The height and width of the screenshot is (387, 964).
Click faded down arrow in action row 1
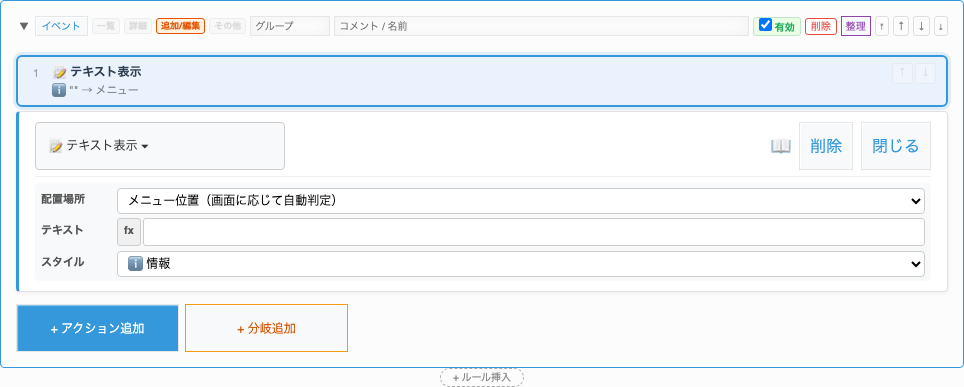click(925, 73)
